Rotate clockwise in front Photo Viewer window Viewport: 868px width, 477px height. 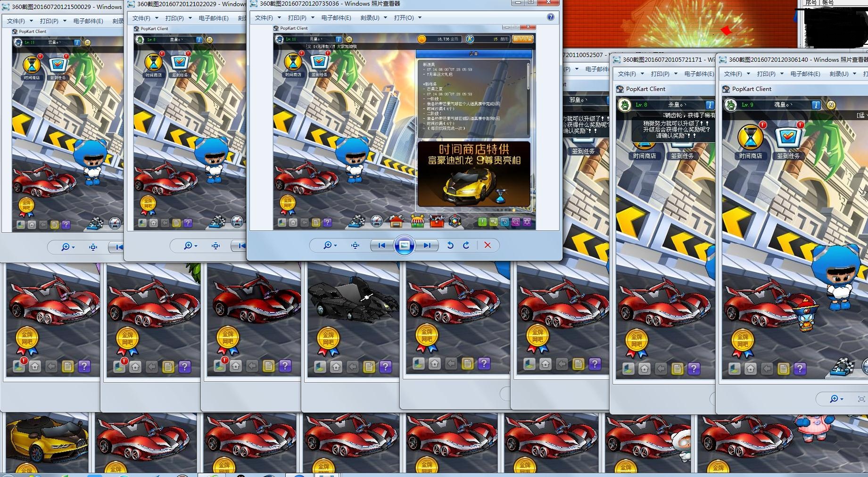pos(466,245)
